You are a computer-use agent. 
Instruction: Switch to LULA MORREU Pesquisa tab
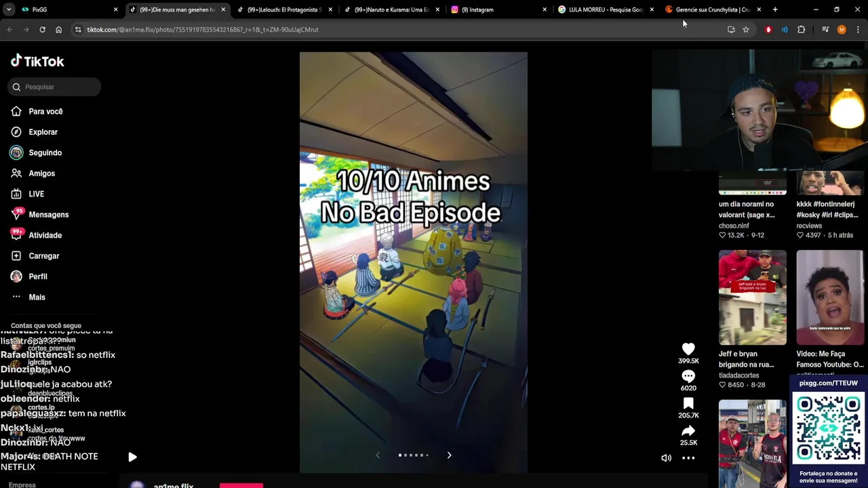click(x=606, y=9)
